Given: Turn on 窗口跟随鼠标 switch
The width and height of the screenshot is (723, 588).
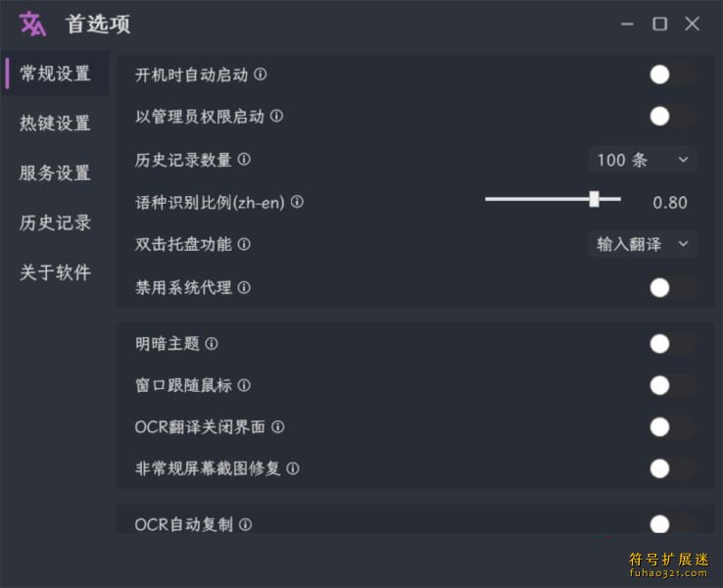Looking at the screenshot, I should tap(671, 385).
